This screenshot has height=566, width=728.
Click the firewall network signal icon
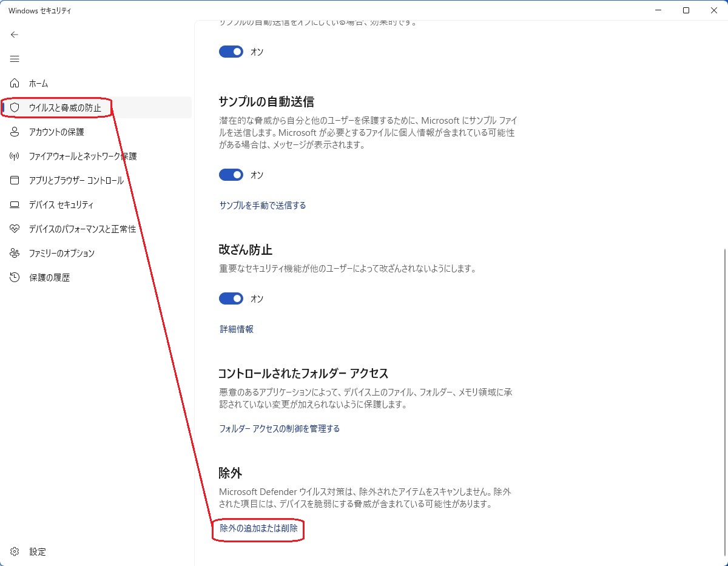click(15, 156)
